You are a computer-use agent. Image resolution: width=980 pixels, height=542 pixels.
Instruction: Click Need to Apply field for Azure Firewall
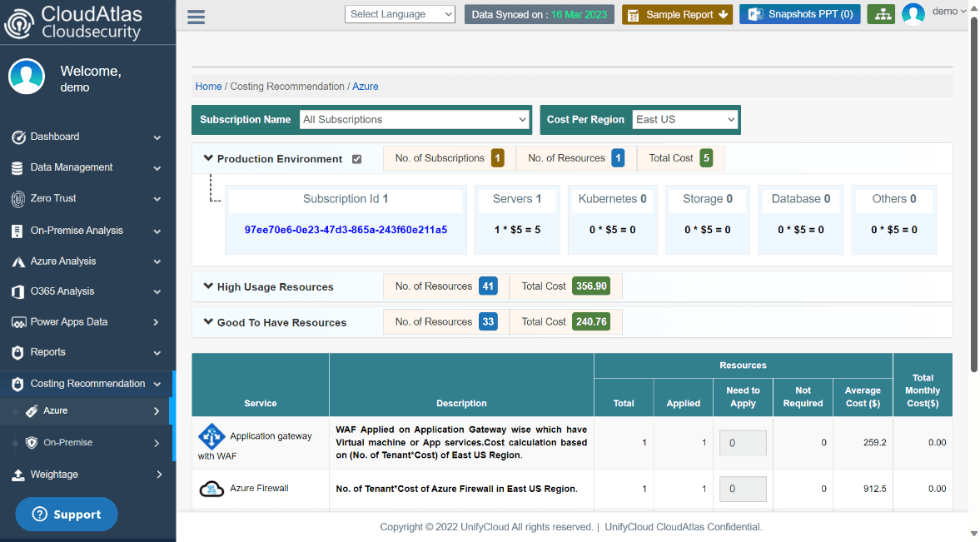(743, 489)
